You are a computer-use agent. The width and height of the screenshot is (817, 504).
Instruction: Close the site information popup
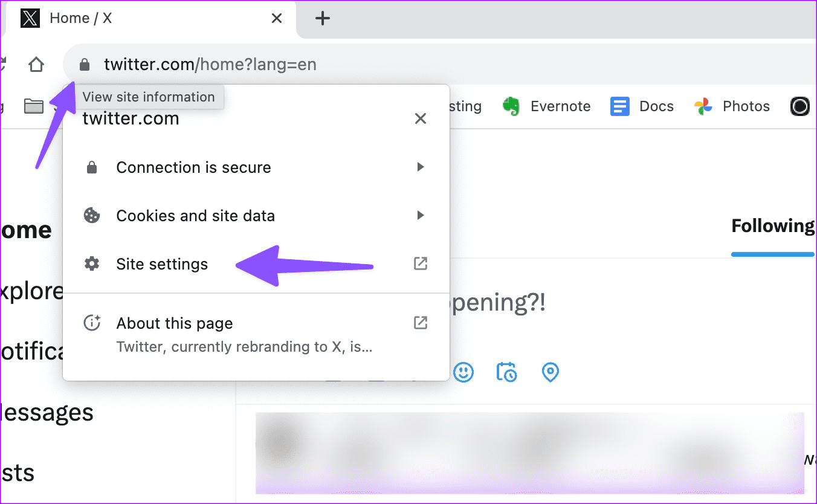421,118
